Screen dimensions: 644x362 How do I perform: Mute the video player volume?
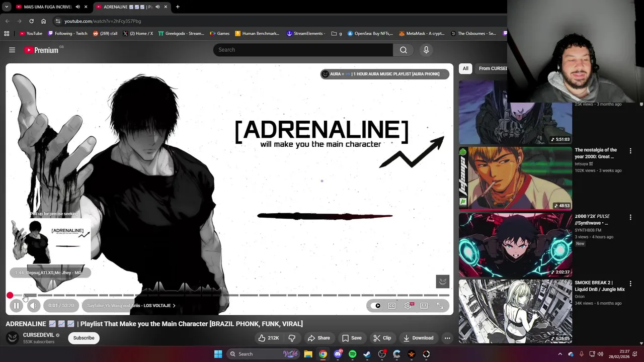[x=33, y=306]
